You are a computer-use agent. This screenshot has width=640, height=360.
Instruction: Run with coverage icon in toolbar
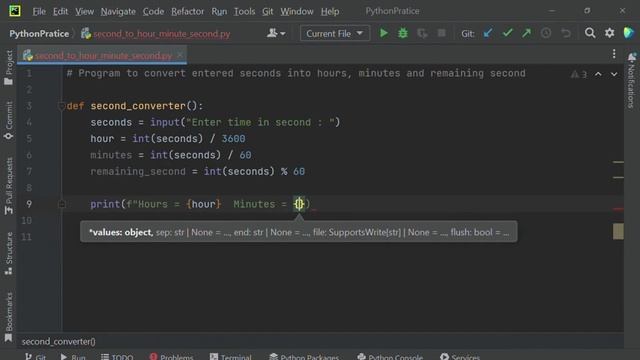click(x=422, y=33)
